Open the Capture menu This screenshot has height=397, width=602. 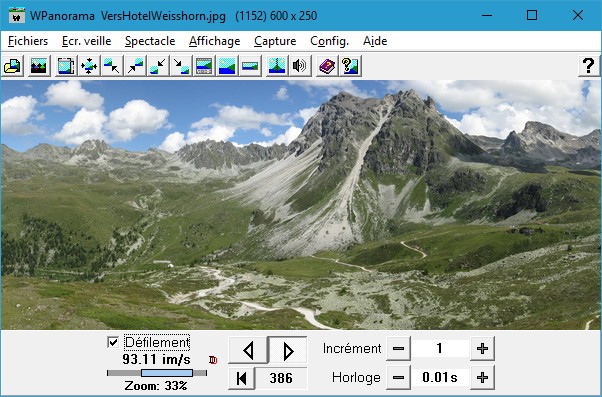(275, 41)
